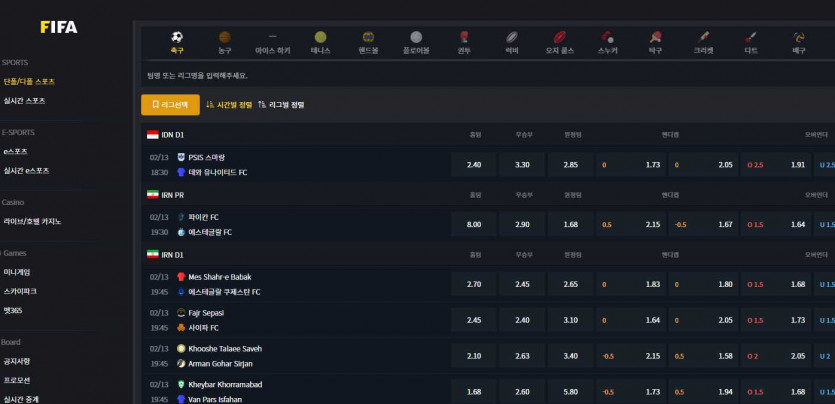Click the 데와 유나이티드 FC team crest

pyautogui.click(x=181, y=172)
